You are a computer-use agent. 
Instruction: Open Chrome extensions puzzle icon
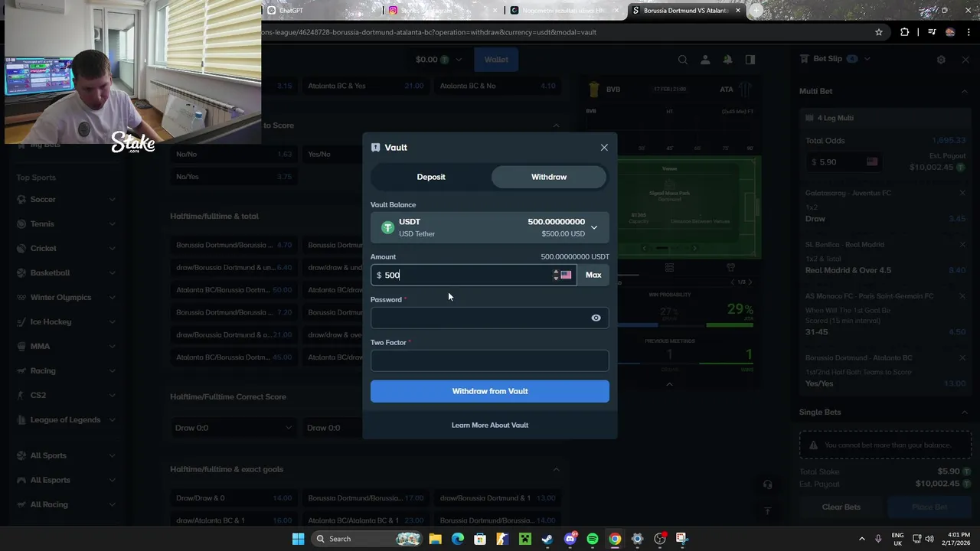pyautogui.click(x=905, y=32)
